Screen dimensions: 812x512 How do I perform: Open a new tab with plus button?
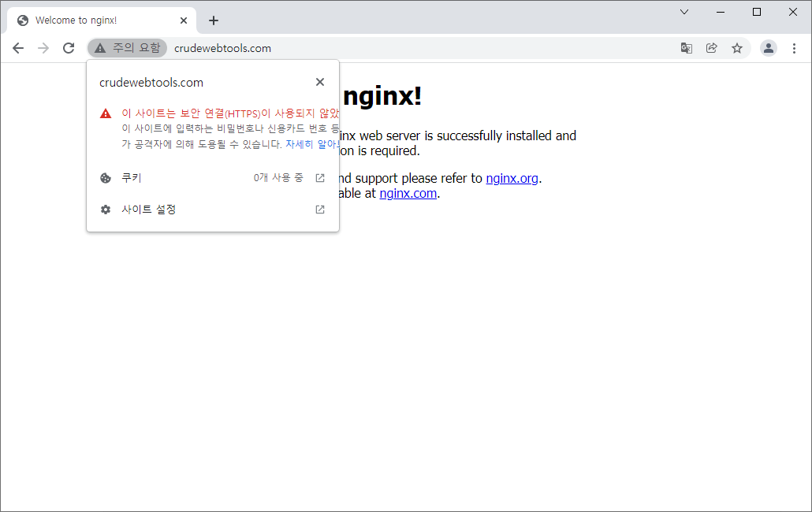point(214,20)
